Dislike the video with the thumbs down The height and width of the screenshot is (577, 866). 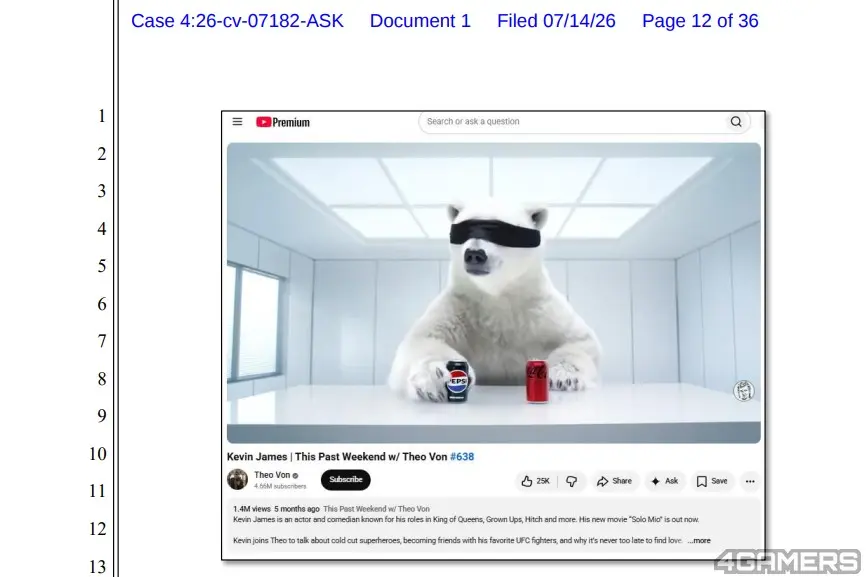[572, 481]
